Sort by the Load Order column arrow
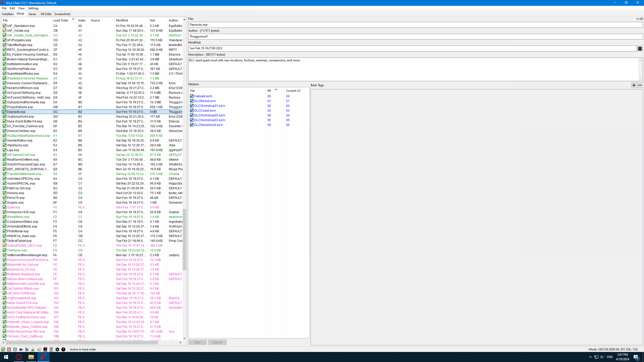 [73, 19]
